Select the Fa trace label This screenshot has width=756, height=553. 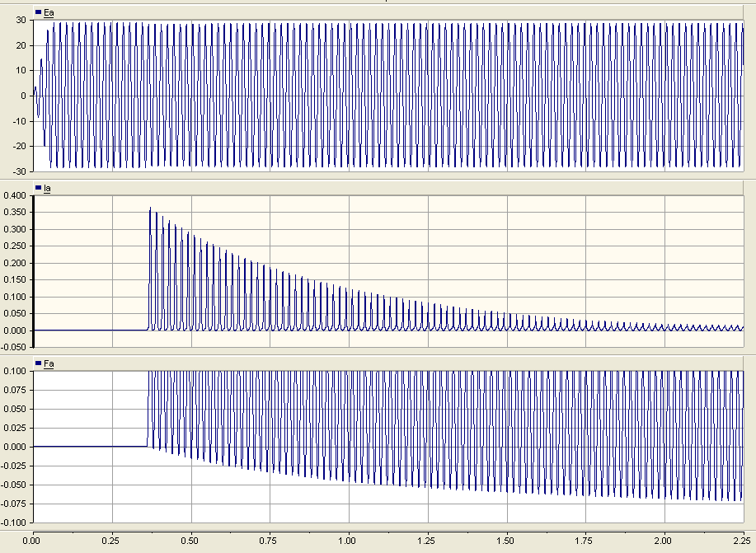(49, 364)
